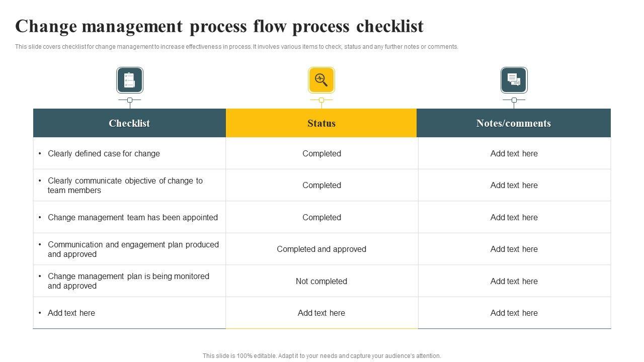Click the slide title text
This screenshot has width=644, height=362.
tap(219, 26)
